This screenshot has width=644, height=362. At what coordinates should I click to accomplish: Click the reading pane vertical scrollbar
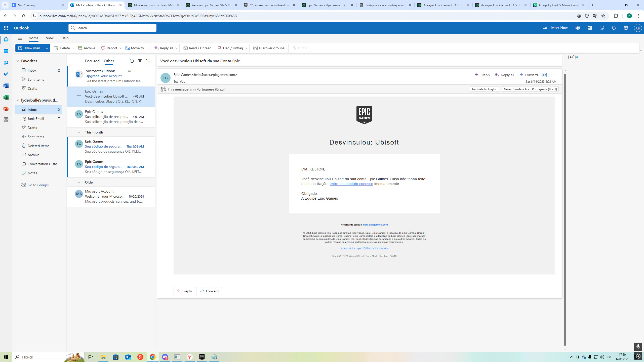pos(565,210)
